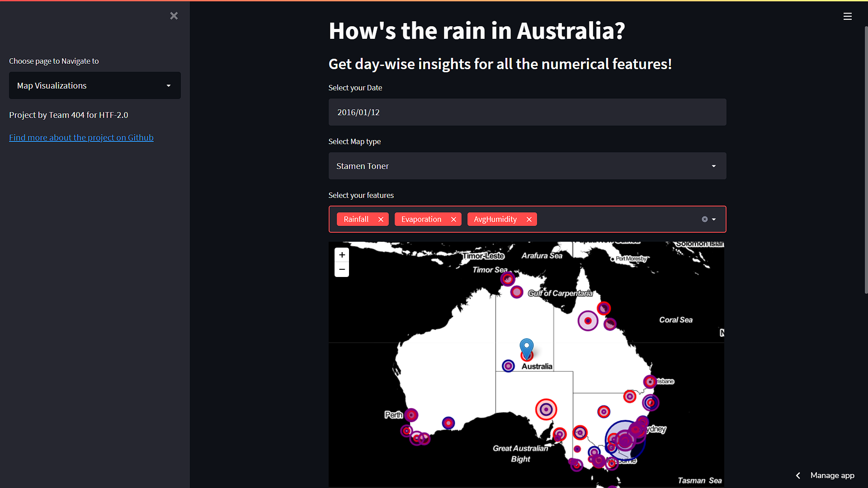Close the sidebar using the X icon
This screenshot has height=488, width=868.
(174, 15)
